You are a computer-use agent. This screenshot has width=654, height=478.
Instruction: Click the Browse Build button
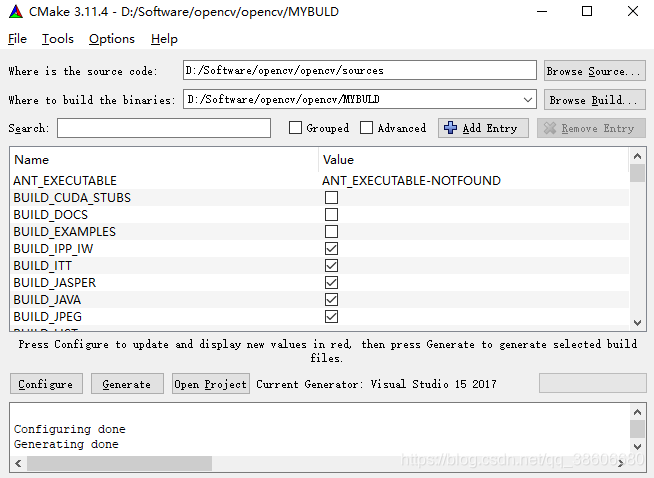pyautogui.click(x=594, y=100)
